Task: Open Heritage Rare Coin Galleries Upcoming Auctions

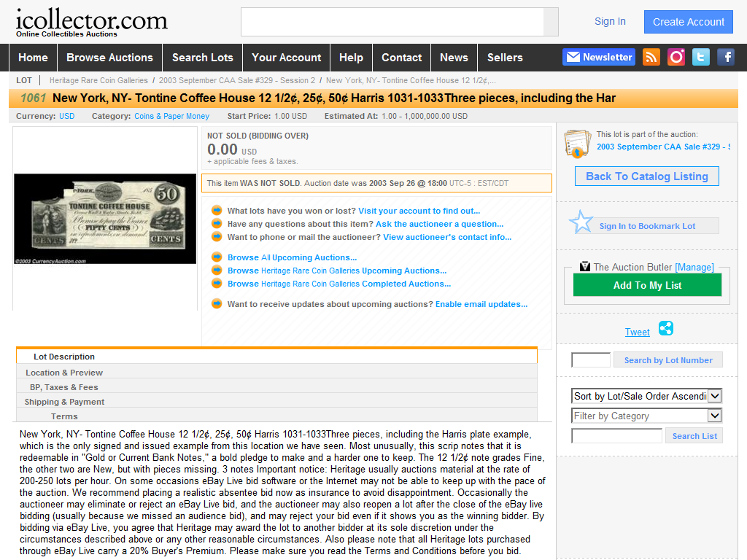Action: click(x=337, y=271)
